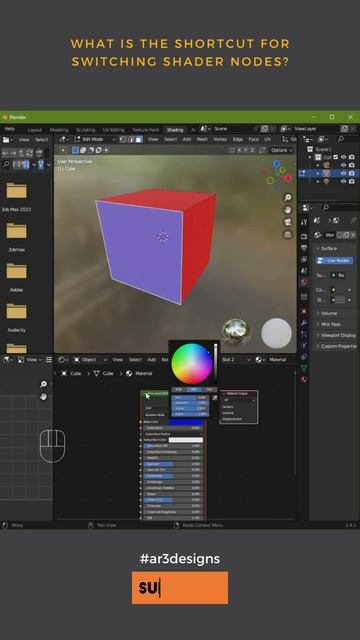Click the pan hand in the lower-left editor
This screenshot has height=640, width=360.
coord(43,396)
